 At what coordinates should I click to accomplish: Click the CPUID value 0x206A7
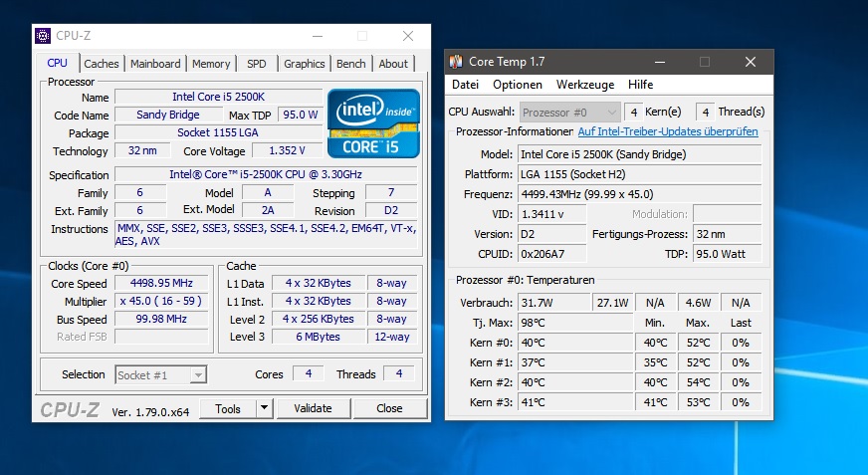(551, 254)
